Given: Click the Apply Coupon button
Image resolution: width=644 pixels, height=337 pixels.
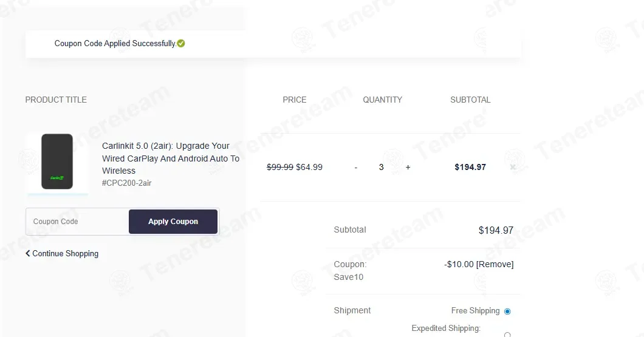Looking at the screenshot, I should [173, 222].
